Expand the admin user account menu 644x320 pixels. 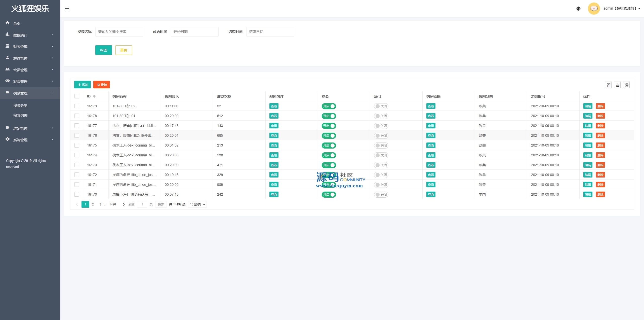pyautogui.click(x=621, y=9)
